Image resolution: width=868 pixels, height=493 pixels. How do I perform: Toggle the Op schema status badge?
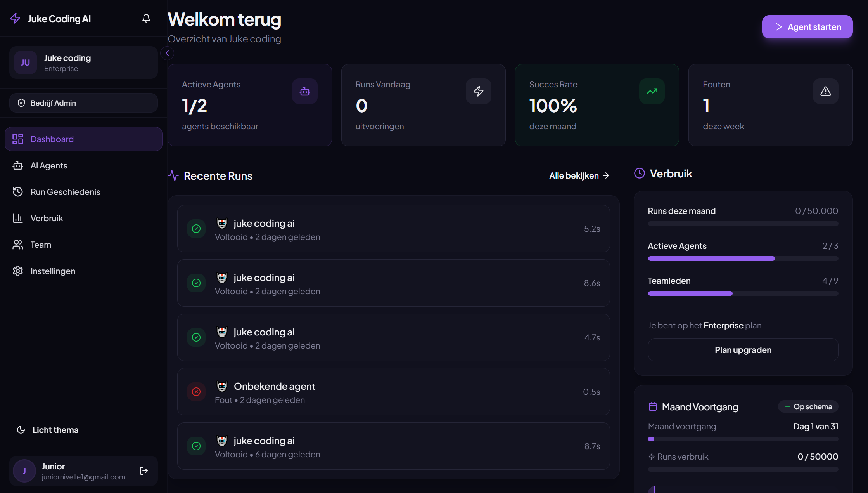coord(808,406)
